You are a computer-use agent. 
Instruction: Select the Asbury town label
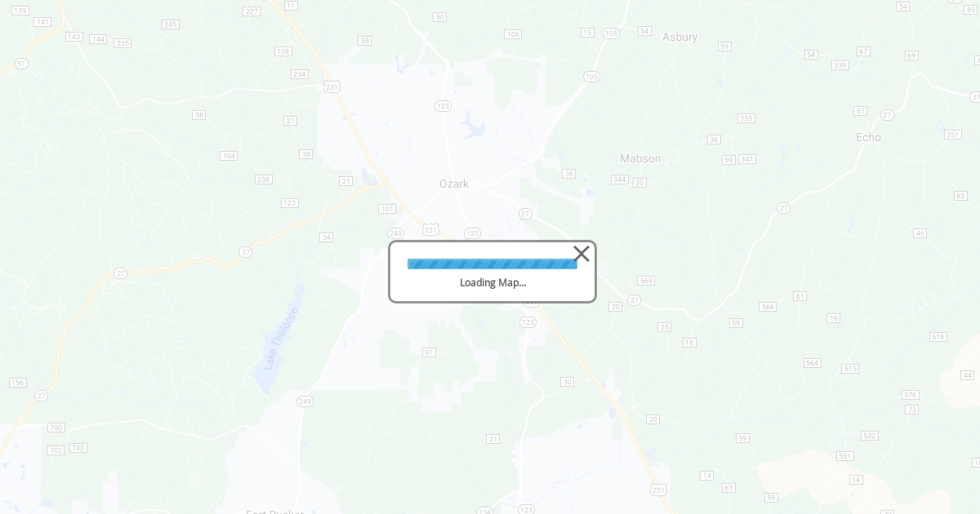pyautogui.click(x=679, y=37)
